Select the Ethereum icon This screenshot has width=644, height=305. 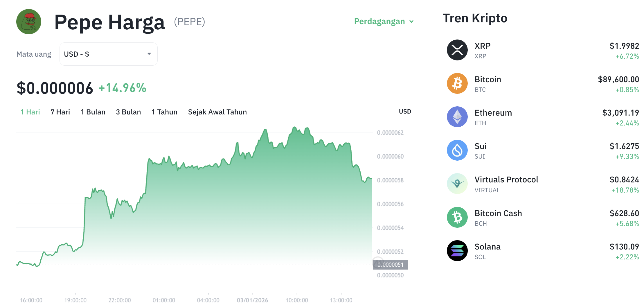[457, 117]
